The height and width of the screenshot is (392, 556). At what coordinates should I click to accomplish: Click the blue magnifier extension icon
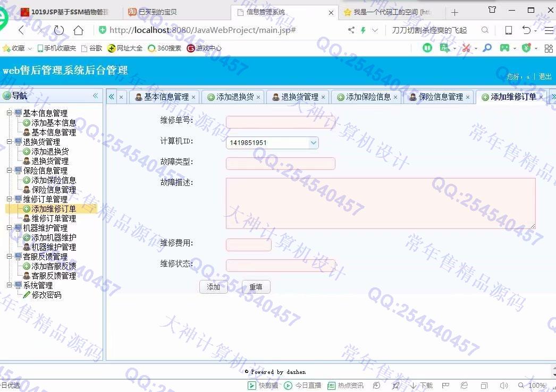487,47
